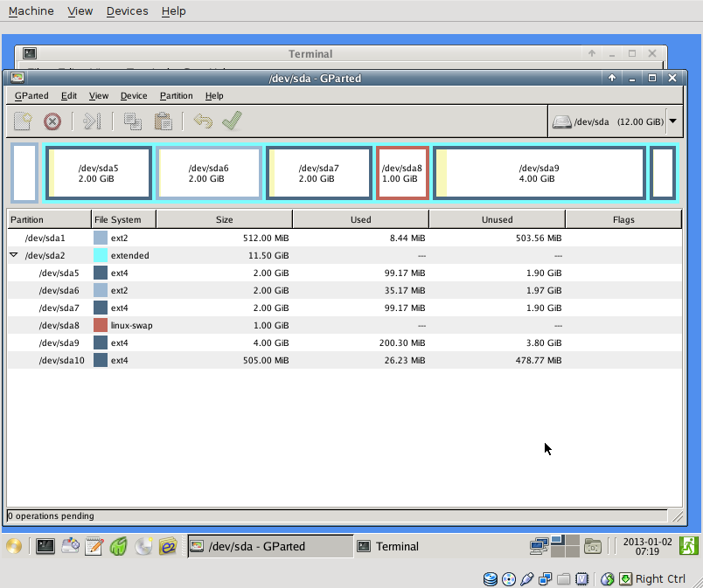This screenshot has width=703, height=588.
Task: Click the green logout exit icon
Action: [x=689, y=546]
